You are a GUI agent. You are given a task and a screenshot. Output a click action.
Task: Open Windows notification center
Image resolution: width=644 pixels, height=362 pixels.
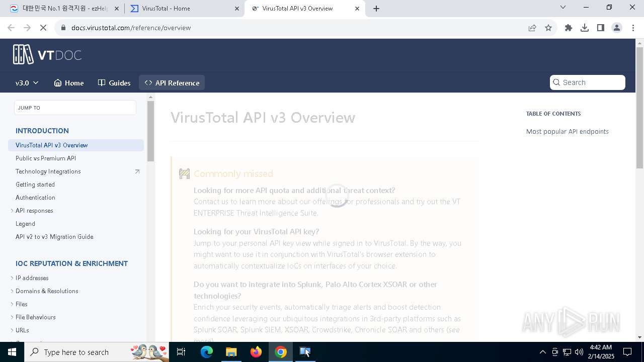tap(627, 352)
